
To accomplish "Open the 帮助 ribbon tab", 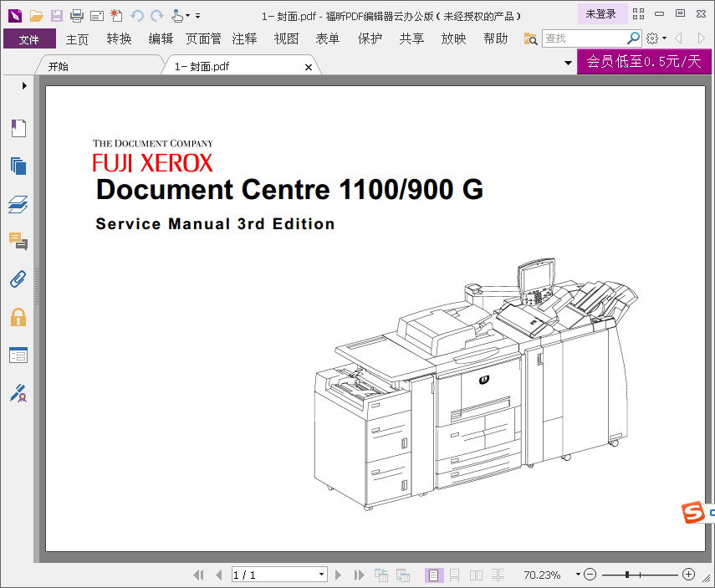I will pos(496,38).
